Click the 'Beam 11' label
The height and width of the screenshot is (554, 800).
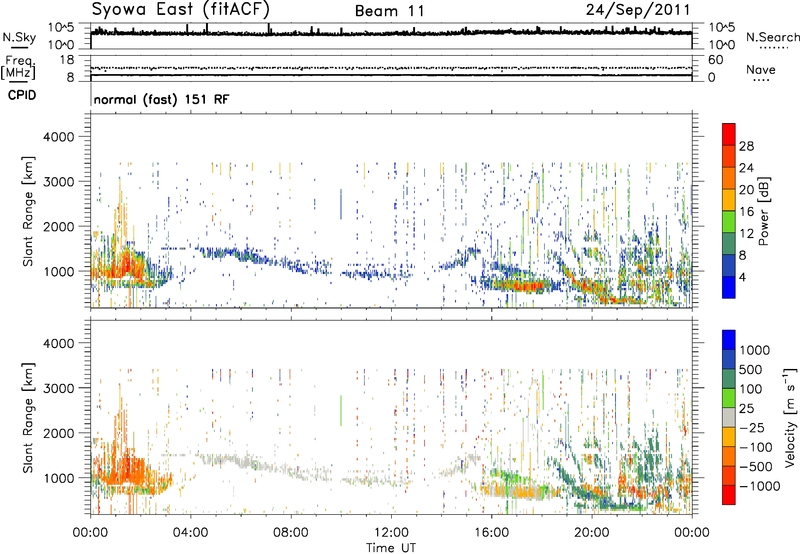(x=389, y=11)
